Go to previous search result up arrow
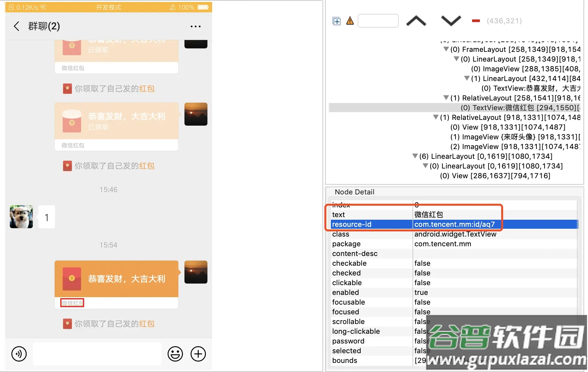 tap(416, 21)
